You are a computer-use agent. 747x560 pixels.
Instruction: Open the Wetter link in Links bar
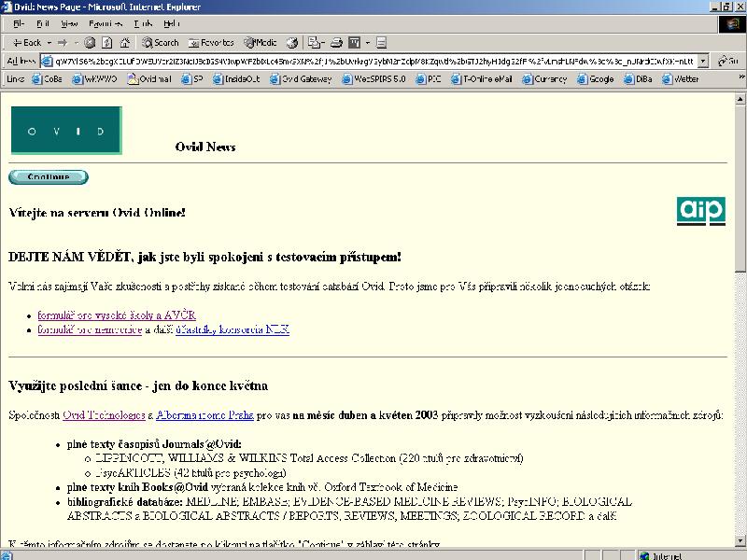click(681, 79)
